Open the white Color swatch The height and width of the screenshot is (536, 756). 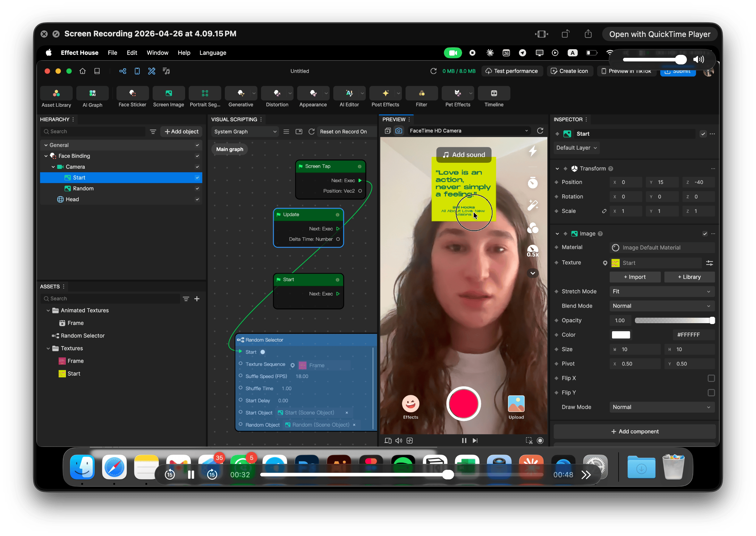tap(621, 335)
